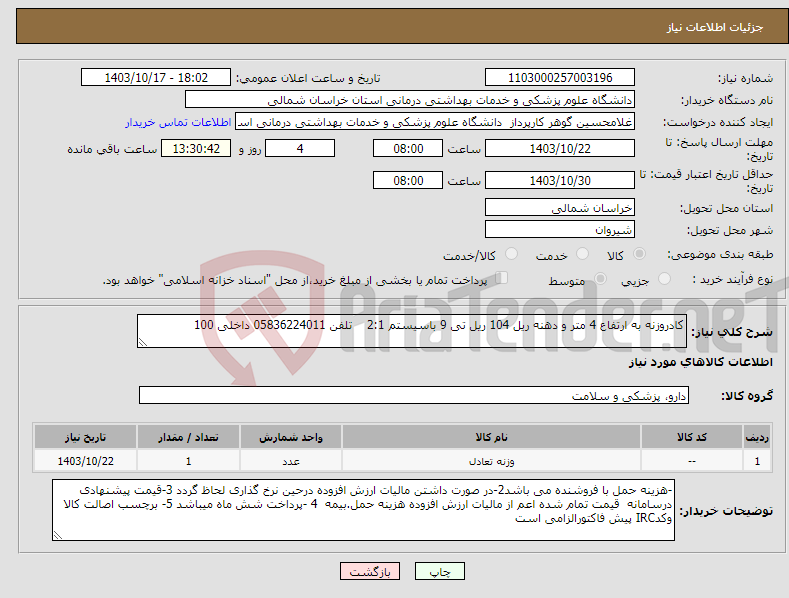Select the متوسط purchase type radio
Screen dimensions: 789x598
600,279
